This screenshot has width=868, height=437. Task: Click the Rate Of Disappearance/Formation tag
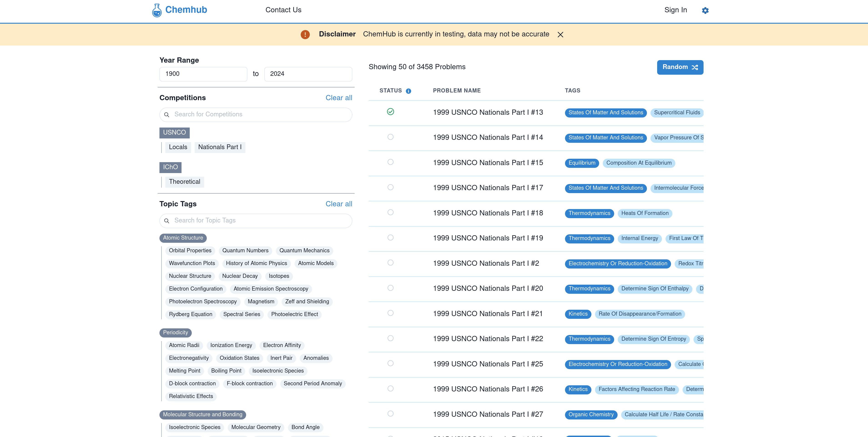point(640,314)
